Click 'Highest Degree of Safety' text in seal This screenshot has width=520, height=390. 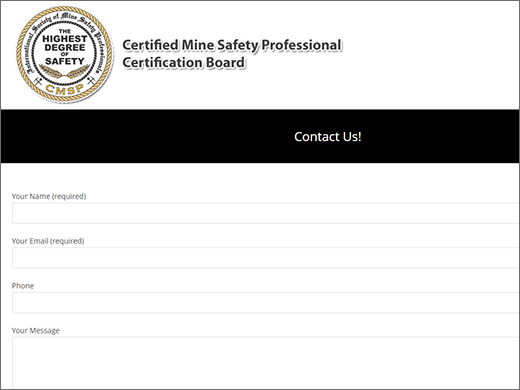click(x=65, y=46)
